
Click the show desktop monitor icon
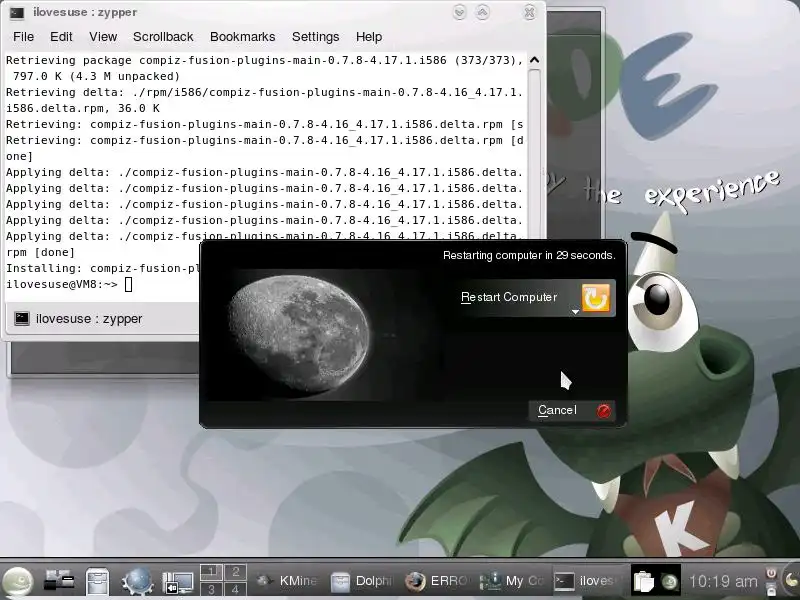(x=178, y=582)
